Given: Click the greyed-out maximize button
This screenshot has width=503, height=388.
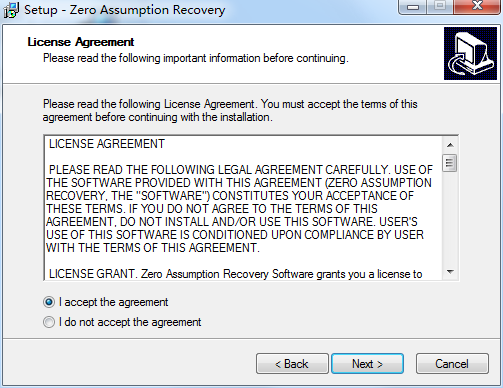Looking at the screenshot, I should (440, 7).
